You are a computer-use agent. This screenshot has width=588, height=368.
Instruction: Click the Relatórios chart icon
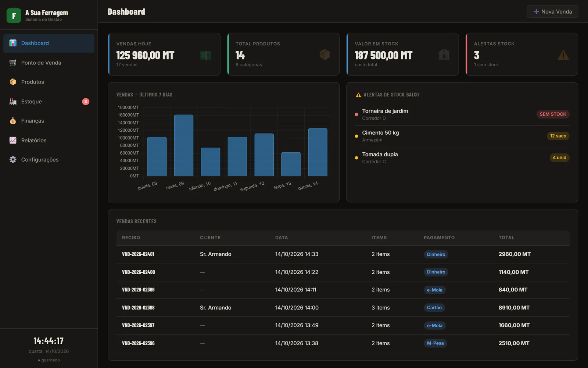coord(13,140)
